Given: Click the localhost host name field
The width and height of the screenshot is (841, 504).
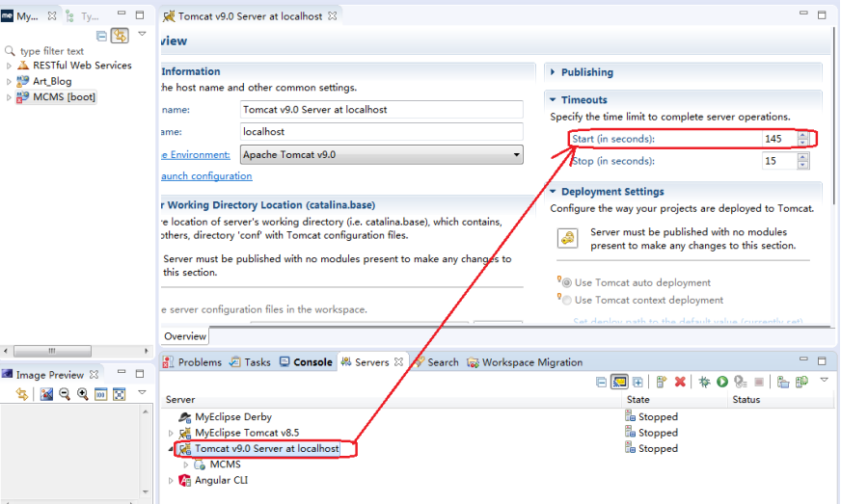Looking at the screenshot, I should pos(381,132).
